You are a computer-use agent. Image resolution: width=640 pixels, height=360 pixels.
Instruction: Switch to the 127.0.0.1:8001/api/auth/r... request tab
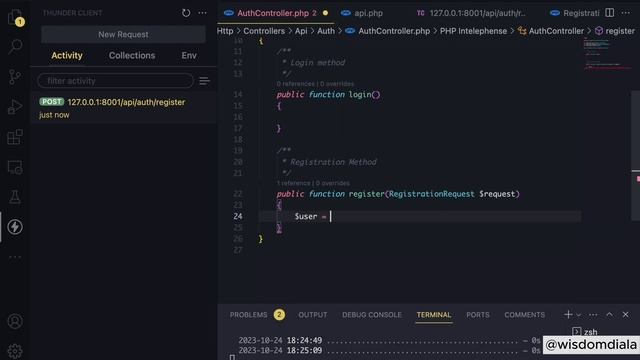[x=472, y=13]
